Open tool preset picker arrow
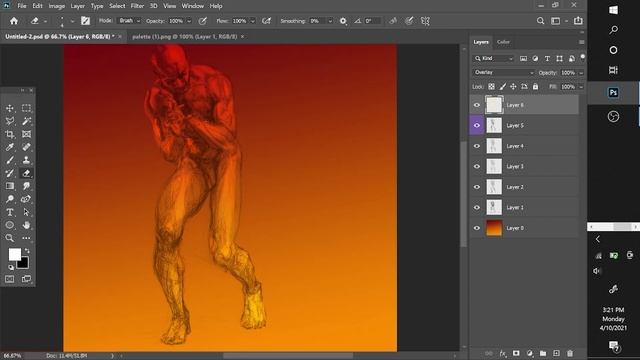 (x=45, y=21)
